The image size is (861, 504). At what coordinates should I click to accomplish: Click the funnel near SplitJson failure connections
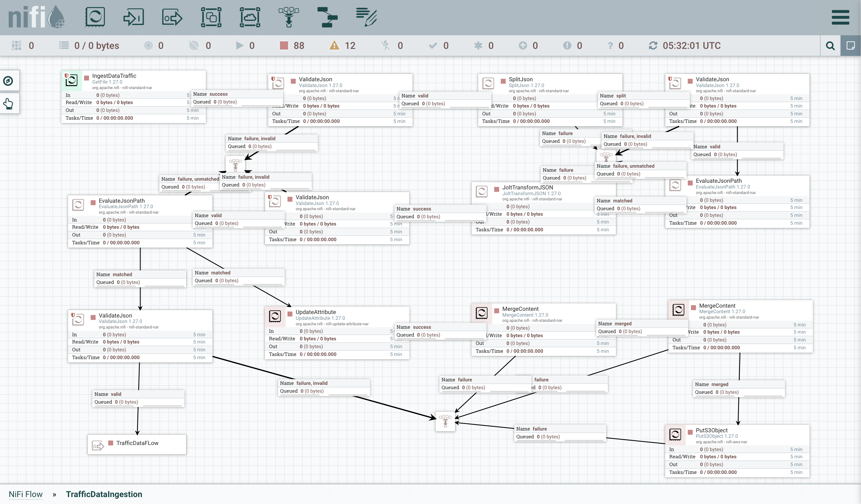606,157
